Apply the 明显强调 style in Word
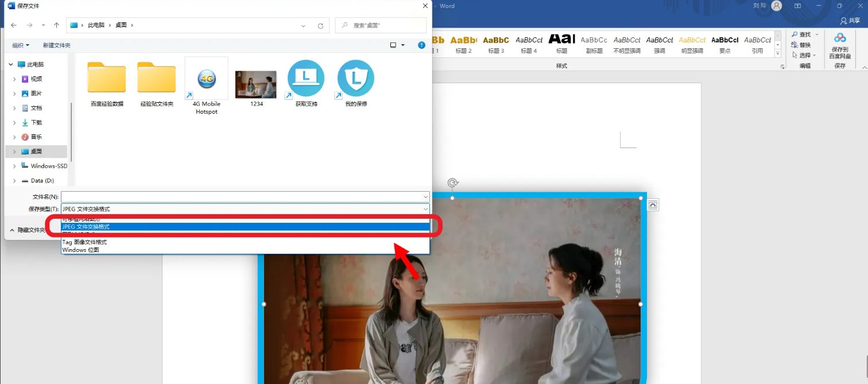 pyautogui.click(x=692, y=45)
